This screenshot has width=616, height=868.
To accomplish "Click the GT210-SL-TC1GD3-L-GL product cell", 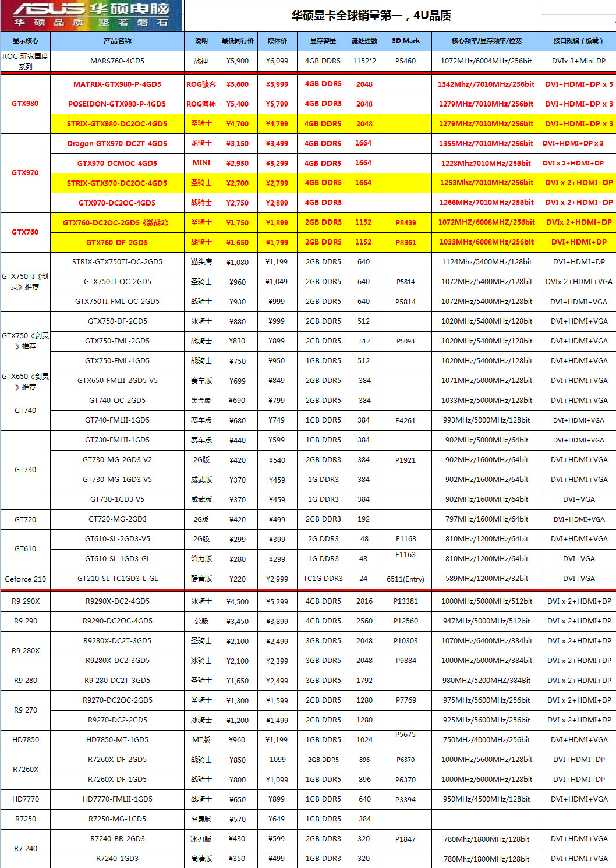I will [117, 579].
